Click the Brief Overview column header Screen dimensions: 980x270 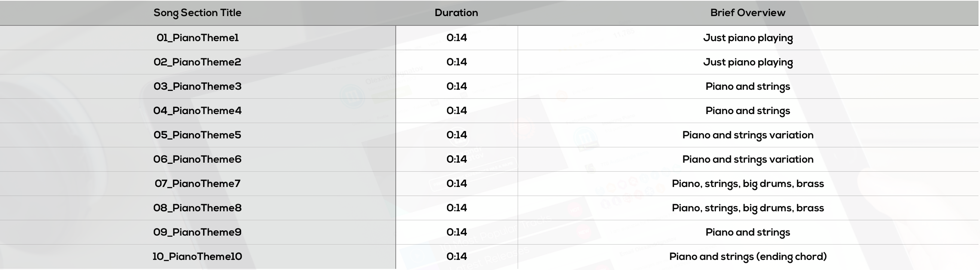748,13
